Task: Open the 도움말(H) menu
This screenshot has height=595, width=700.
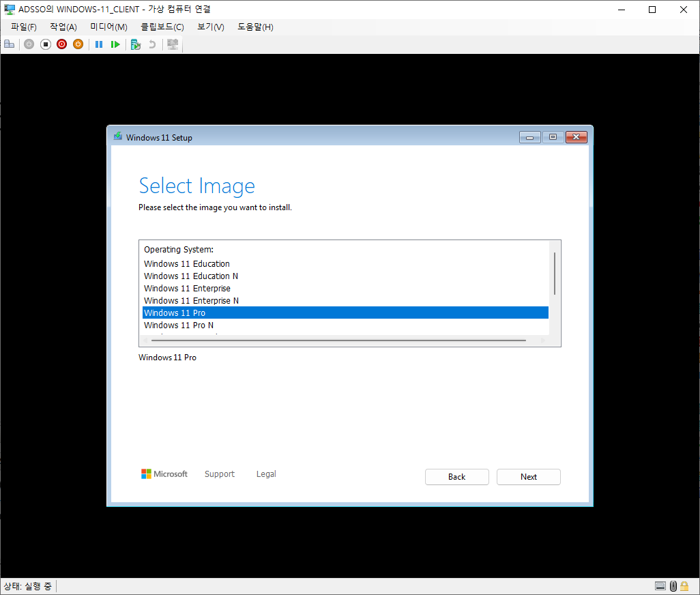Action: click(x=255, y=27)
